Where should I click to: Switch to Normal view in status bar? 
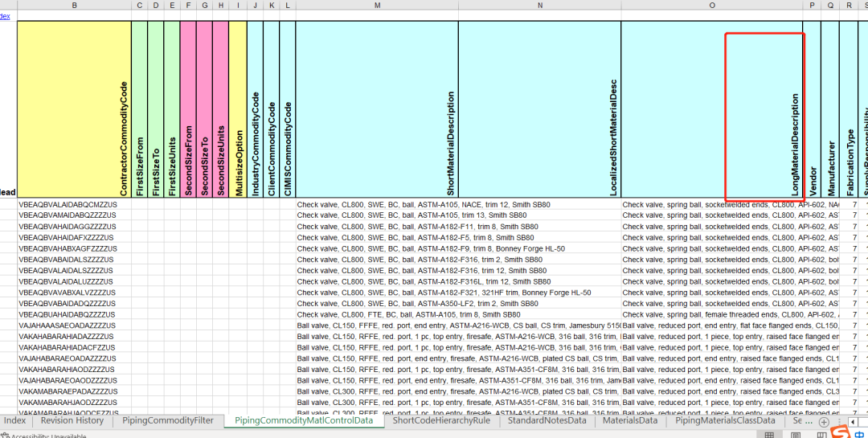coord(769,436)
